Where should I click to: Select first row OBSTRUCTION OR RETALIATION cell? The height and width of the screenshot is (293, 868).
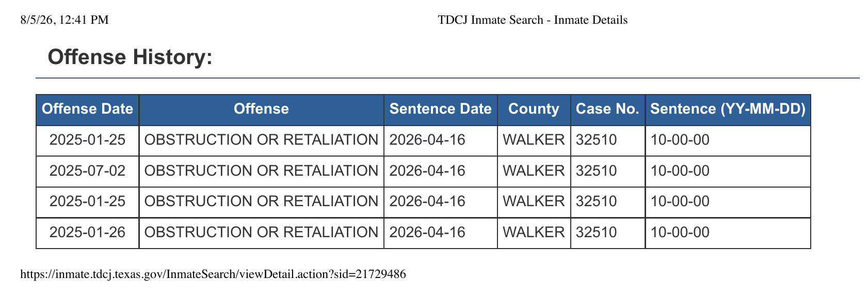261,140
